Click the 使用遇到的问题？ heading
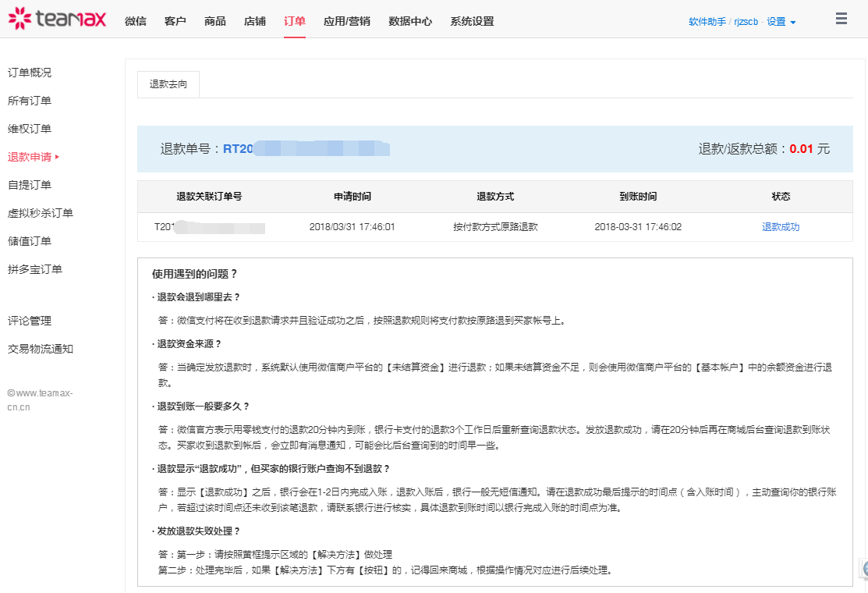Screen dimensions: 868x593 point(195,274)
